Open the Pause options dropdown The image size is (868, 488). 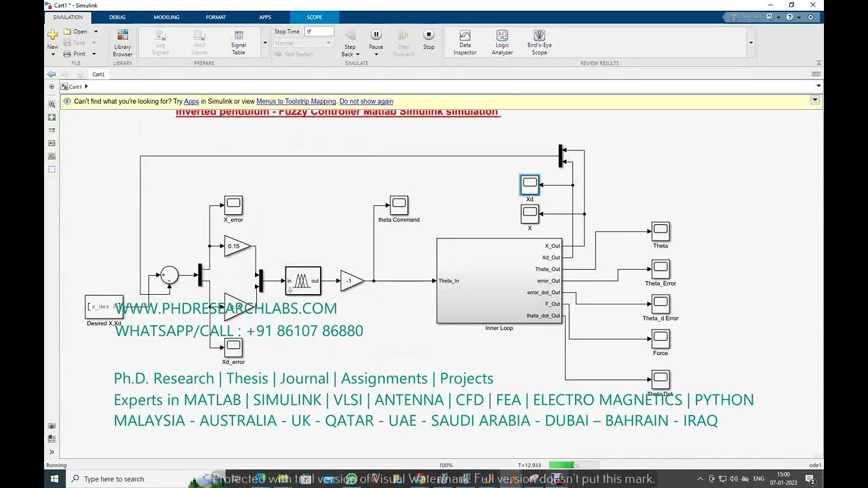point(376,54)
